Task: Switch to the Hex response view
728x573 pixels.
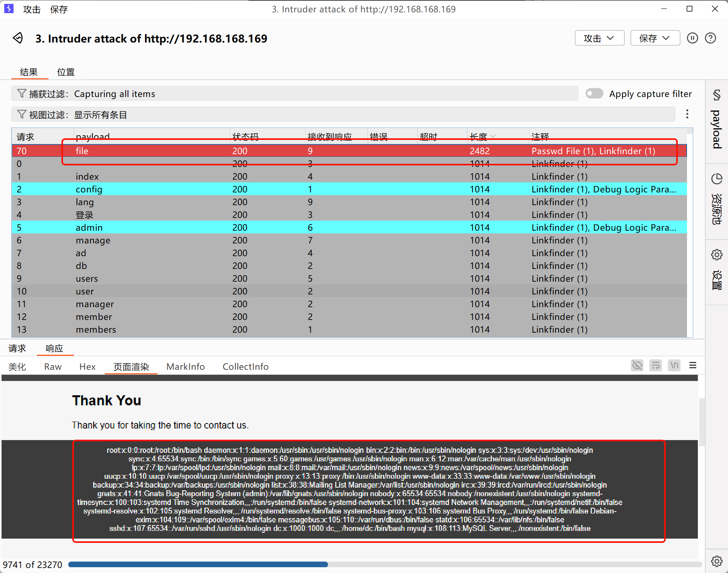Action: tap(87, 367)
